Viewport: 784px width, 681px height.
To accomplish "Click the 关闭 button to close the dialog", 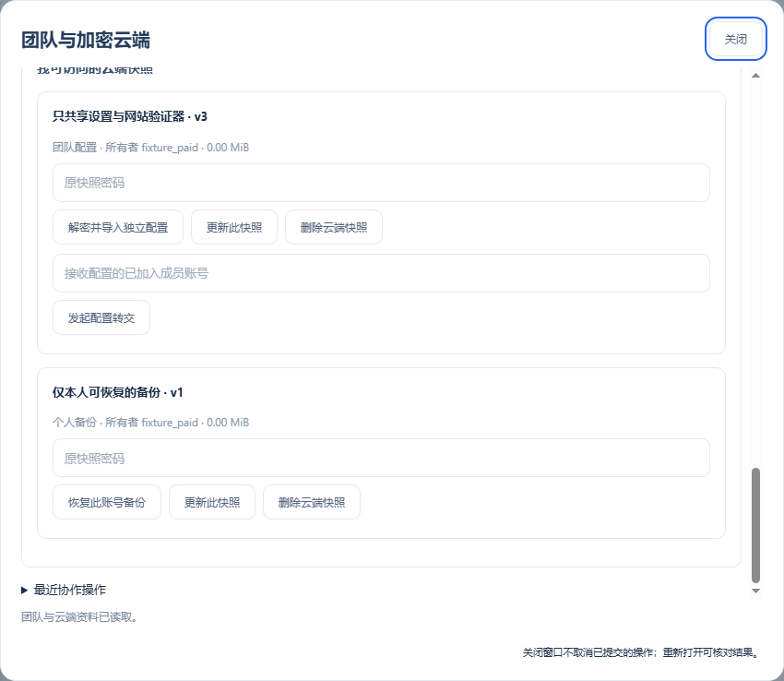I will tap(735, 39).
